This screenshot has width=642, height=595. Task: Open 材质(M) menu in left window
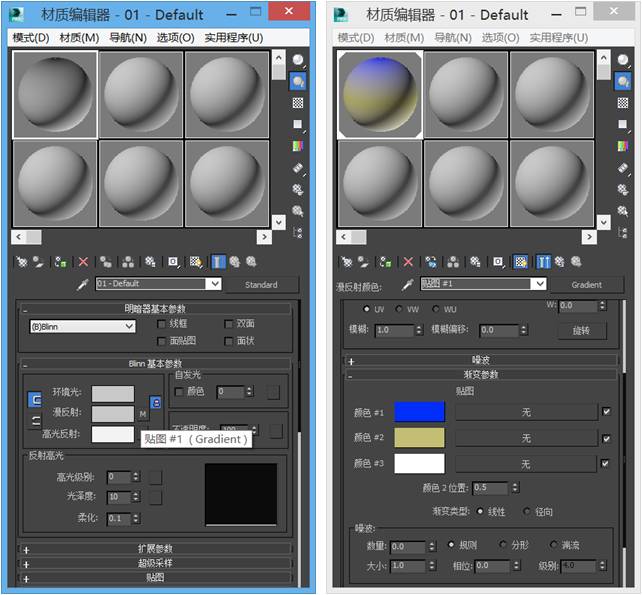(x=79, y=38)
